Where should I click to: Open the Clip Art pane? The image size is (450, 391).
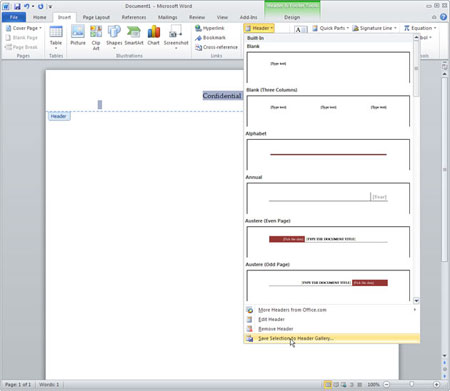pyautogui.click(x=96, y=37)
